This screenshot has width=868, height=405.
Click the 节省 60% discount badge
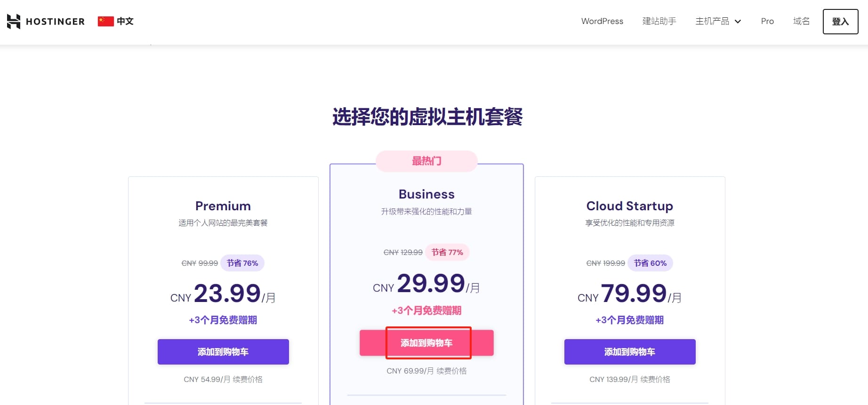pyautogui.click(x=650, y=263)
